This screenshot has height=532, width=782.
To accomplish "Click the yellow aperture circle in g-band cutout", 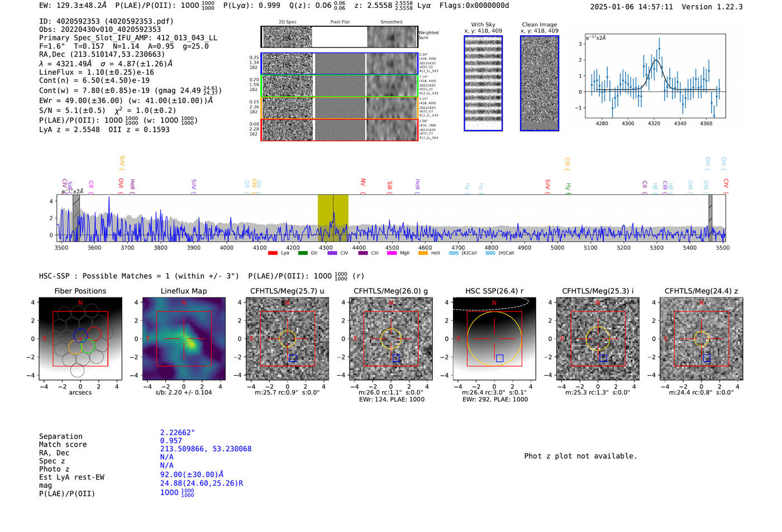I will point(391,338).
